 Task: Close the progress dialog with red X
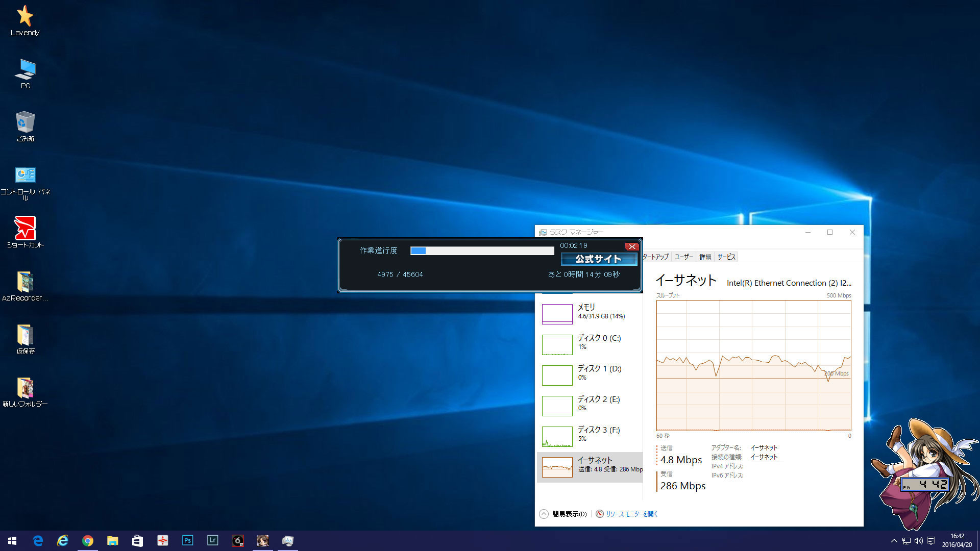(632, 246)
